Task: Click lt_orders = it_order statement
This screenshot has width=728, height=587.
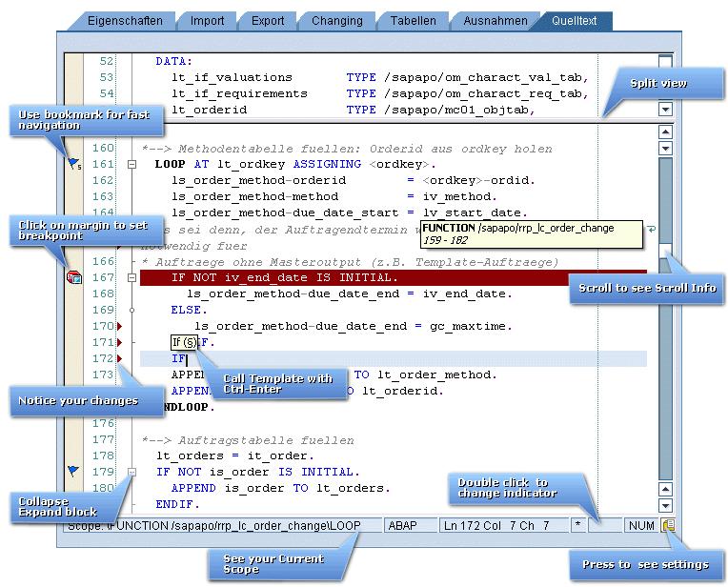Action: coord(235,455)
